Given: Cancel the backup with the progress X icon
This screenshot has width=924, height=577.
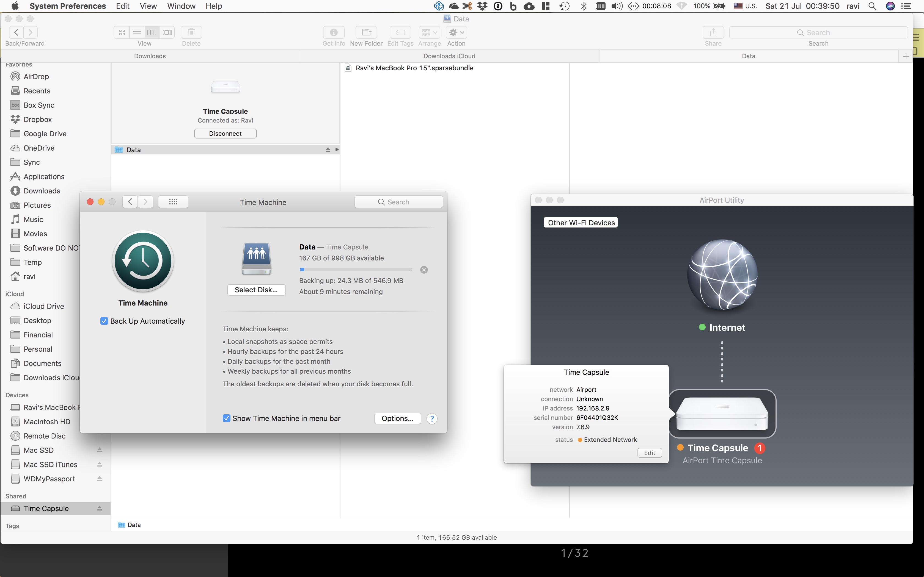Looking at the screenshot, I should [x=424, y=270].
